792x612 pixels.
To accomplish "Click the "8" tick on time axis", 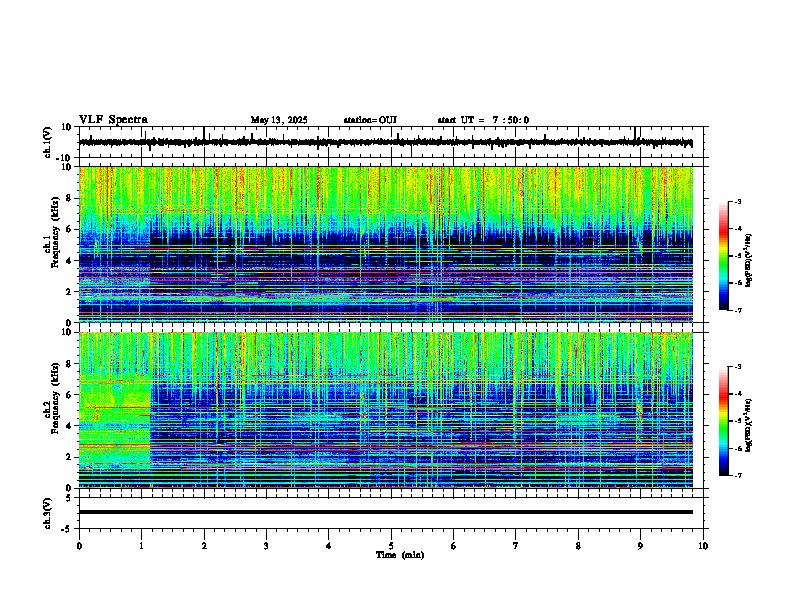I will (x=578, y=546).
